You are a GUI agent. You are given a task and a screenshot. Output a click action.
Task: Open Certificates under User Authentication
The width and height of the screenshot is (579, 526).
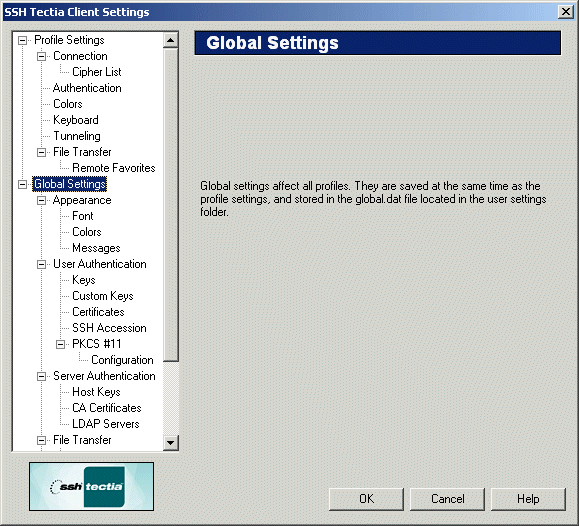click(98, 312)
